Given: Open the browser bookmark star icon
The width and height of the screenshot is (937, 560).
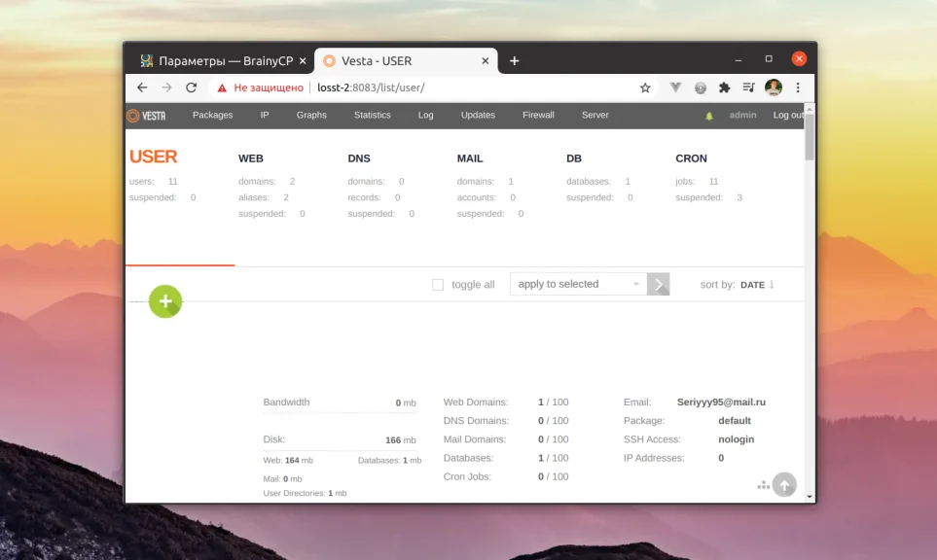Looking at the screenshot, I should tap(644, 87).
